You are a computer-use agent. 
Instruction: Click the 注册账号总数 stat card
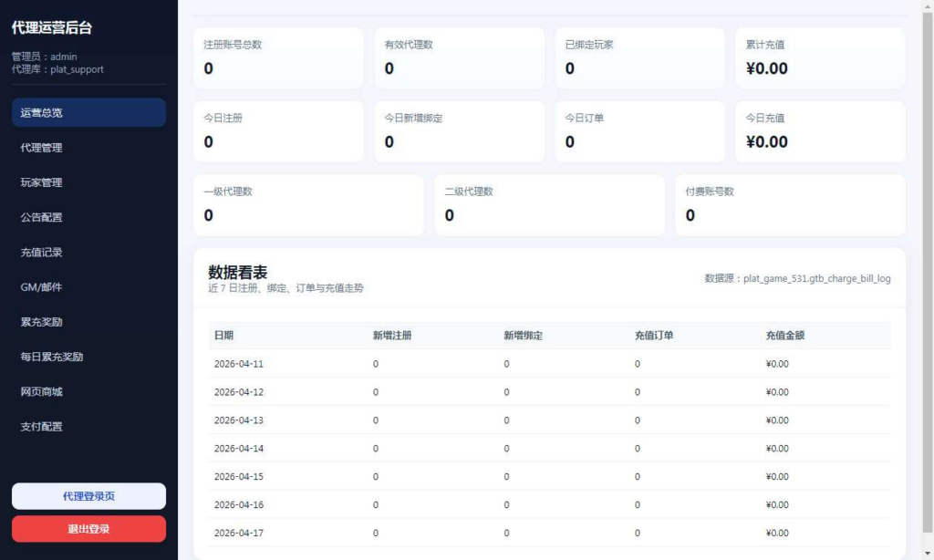[278, 57]
